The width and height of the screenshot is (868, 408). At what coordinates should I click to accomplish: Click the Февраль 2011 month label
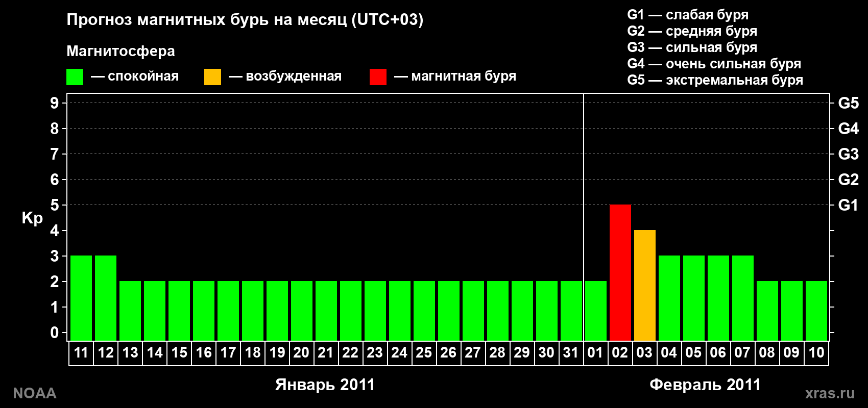tap(705, 385)
